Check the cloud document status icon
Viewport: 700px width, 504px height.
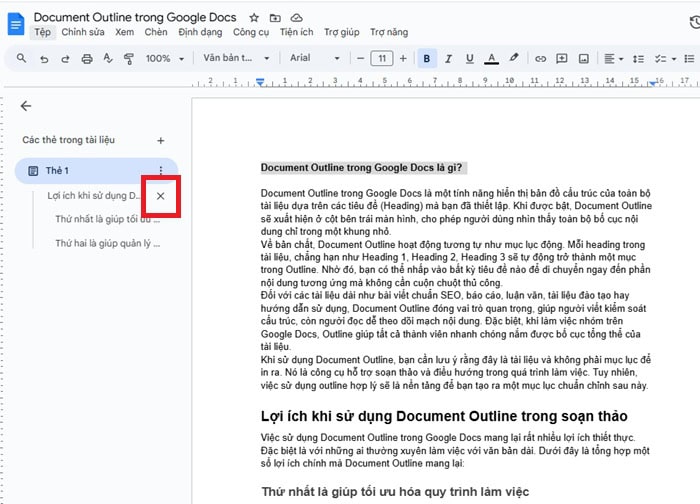pos(297,18)
